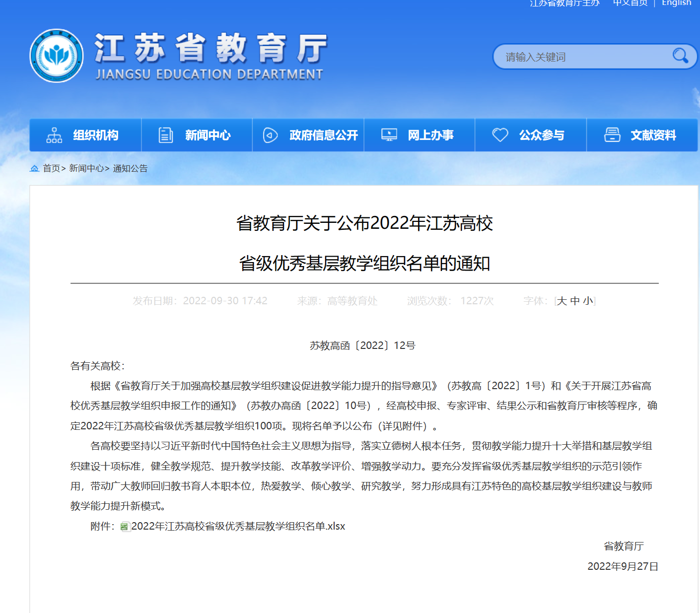Open the 网上办事 menu
Image resolution: width=700 pixels, height=613 pixels.
(x=420, y=135)
